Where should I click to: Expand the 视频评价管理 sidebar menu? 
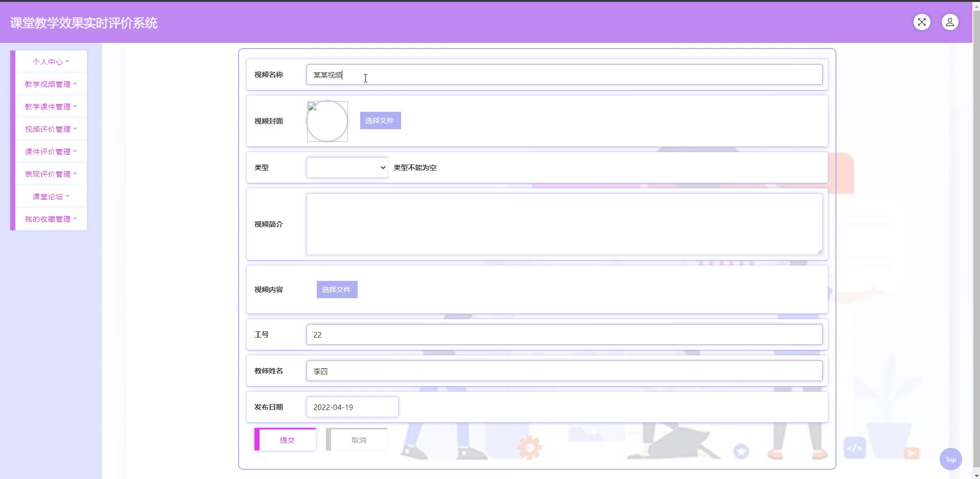[x=51, y=129]
